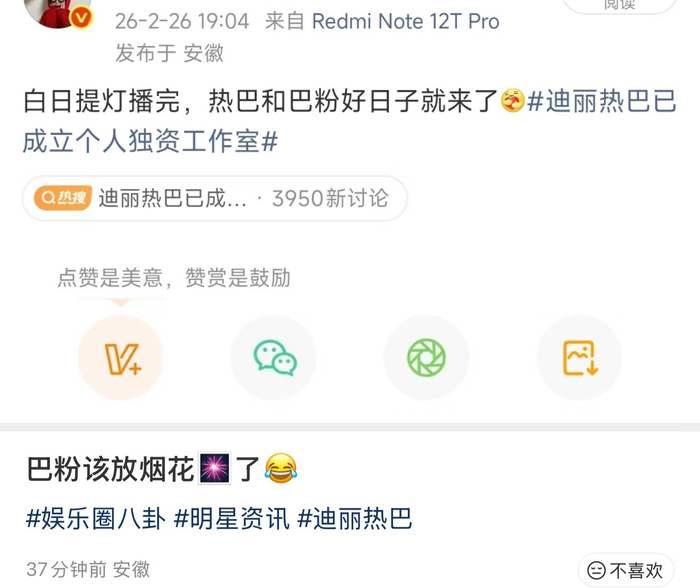Tap the orange verified V badge
The width and height of the screenshot is (700, 588).
click(x=81, y=18)
